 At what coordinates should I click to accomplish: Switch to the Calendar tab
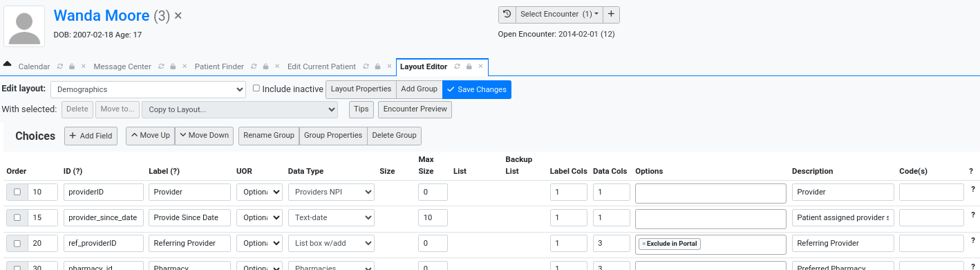point(34,67)
